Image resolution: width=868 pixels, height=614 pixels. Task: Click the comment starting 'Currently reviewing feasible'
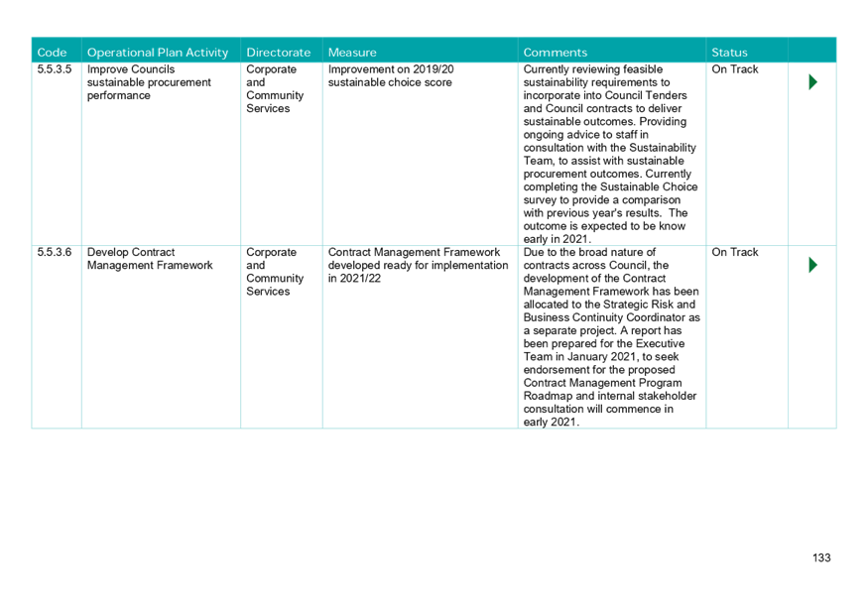tap(611, 154)
